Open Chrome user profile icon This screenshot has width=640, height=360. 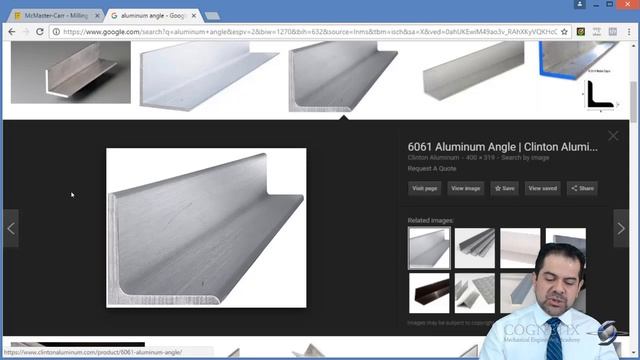(x=580, y=4)
